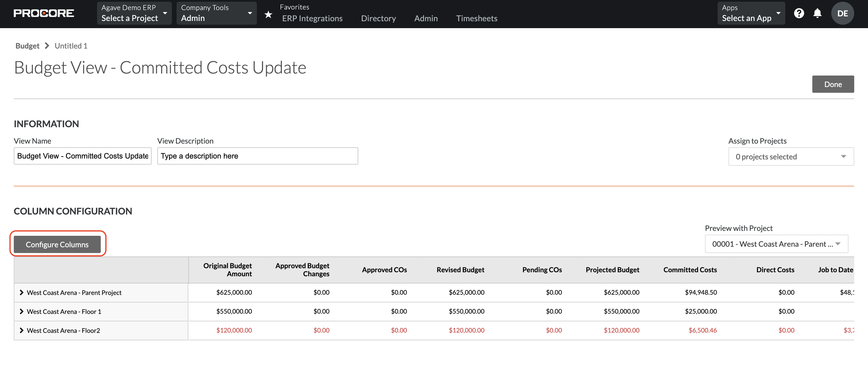Select the $25,000.00 Committed Costs cell

[701, 311]
